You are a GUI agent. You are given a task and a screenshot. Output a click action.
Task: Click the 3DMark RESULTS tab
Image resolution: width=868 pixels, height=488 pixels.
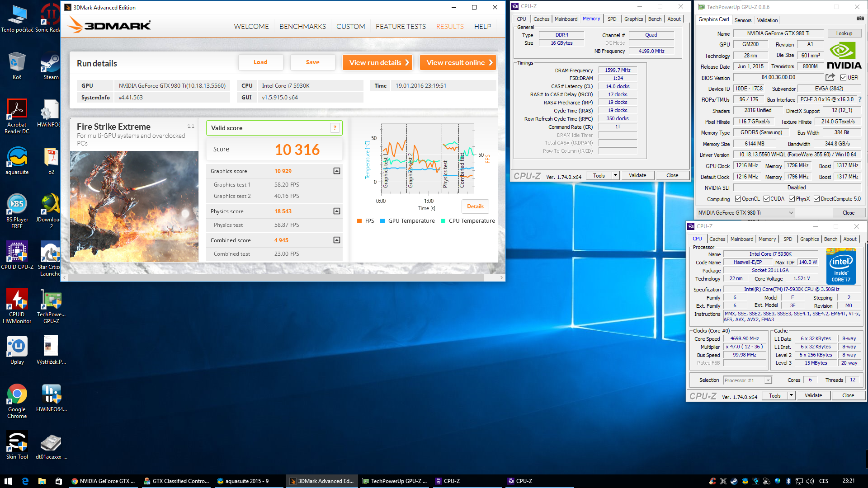point(449,26)
